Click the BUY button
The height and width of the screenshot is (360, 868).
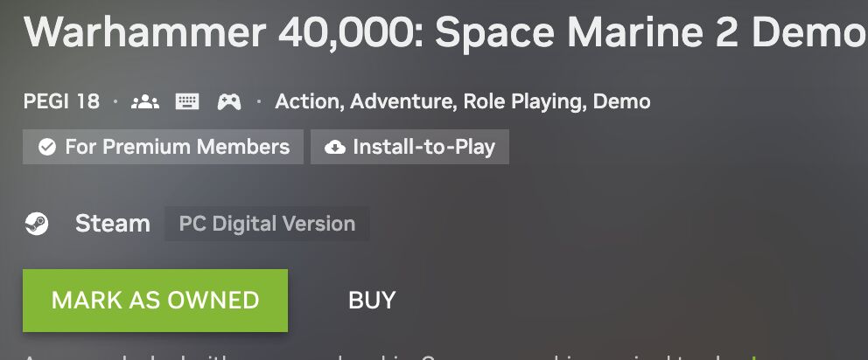[x=372, y=301]
